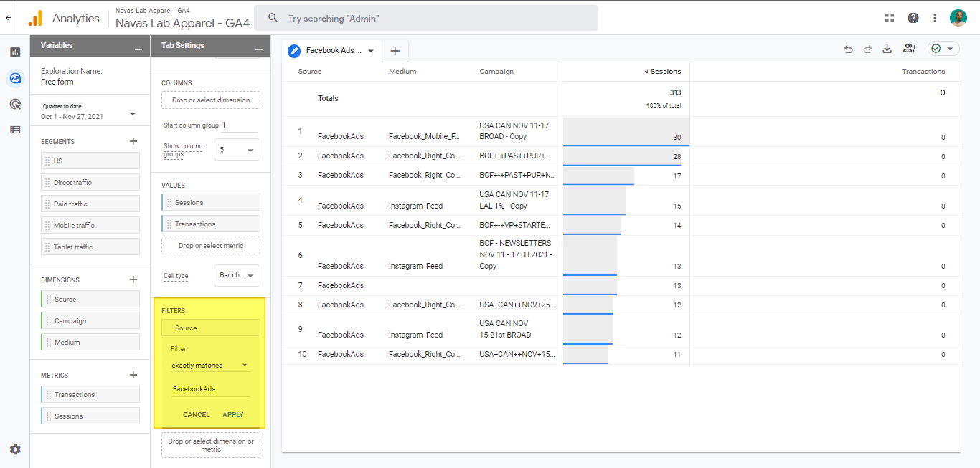This screenshot has width=980, height=468.
Task: Click the FacebookAds filter value field
Action: point(210,389)
